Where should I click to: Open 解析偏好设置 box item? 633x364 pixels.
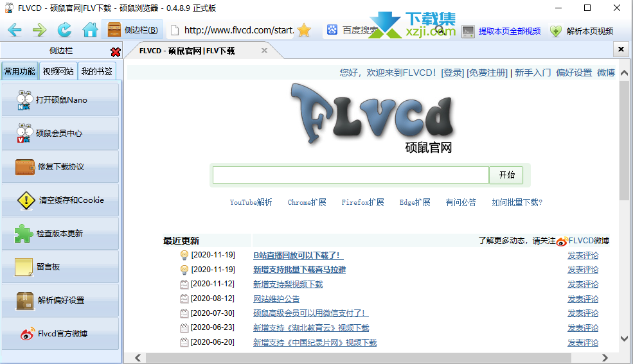pos(60,300)
